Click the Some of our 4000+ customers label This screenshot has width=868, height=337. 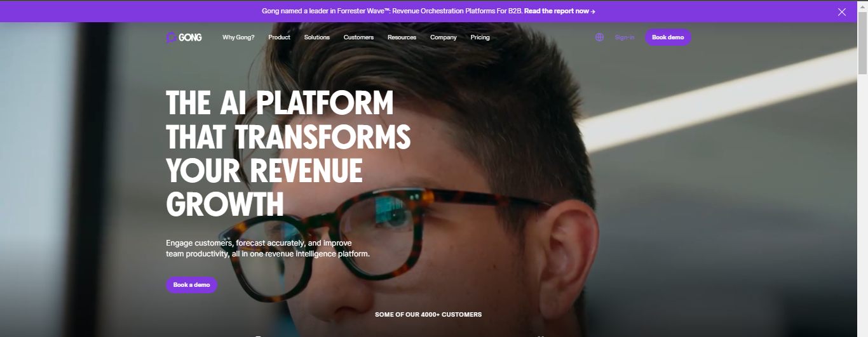click(428, 315)
